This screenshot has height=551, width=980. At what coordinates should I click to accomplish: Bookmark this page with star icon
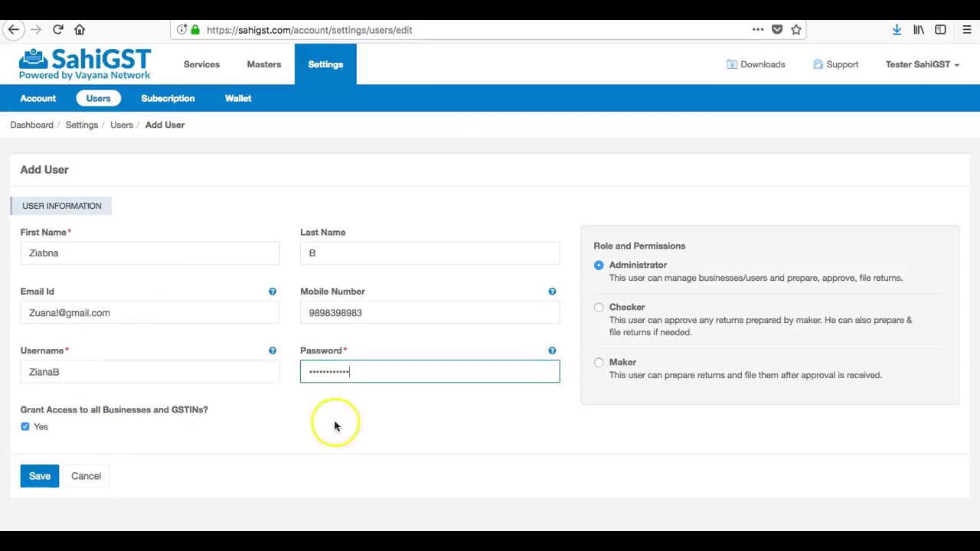point(796,30)
